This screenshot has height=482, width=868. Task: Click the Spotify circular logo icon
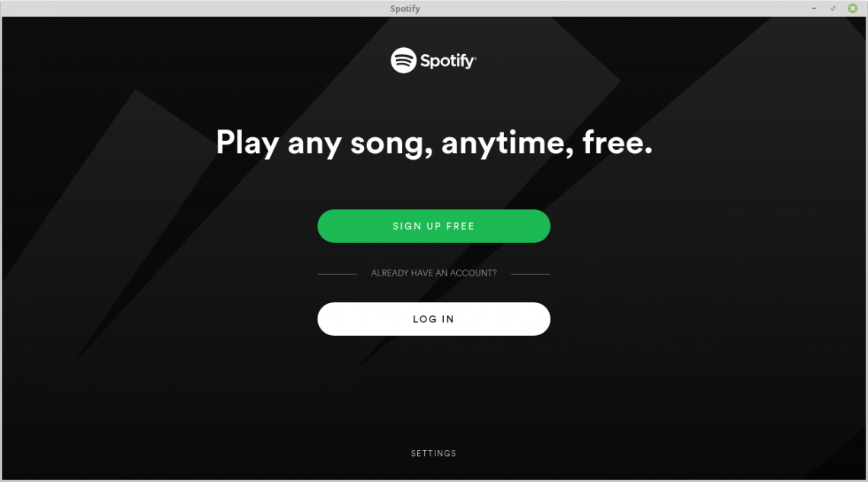point(404,60)
